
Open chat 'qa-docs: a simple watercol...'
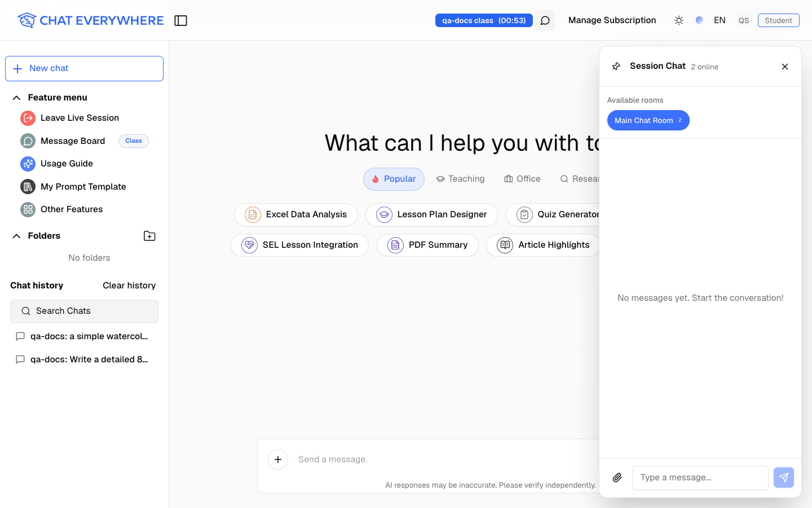point(84,336)
